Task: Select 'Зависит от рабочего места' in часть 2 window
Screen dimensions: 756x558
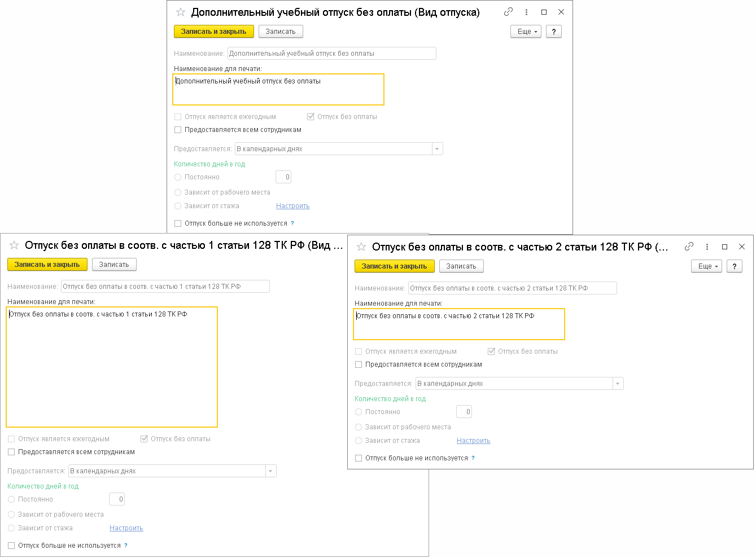Action: (359, 427)
